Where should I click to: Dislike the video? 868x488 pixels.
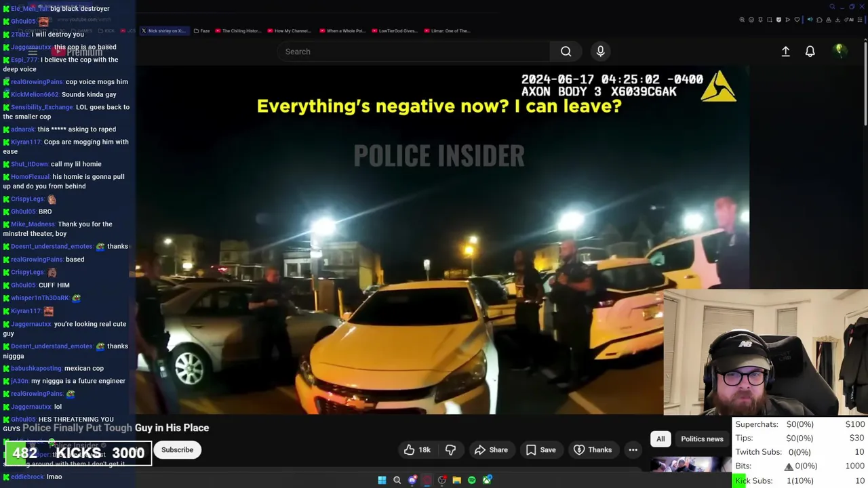(450, 449)
